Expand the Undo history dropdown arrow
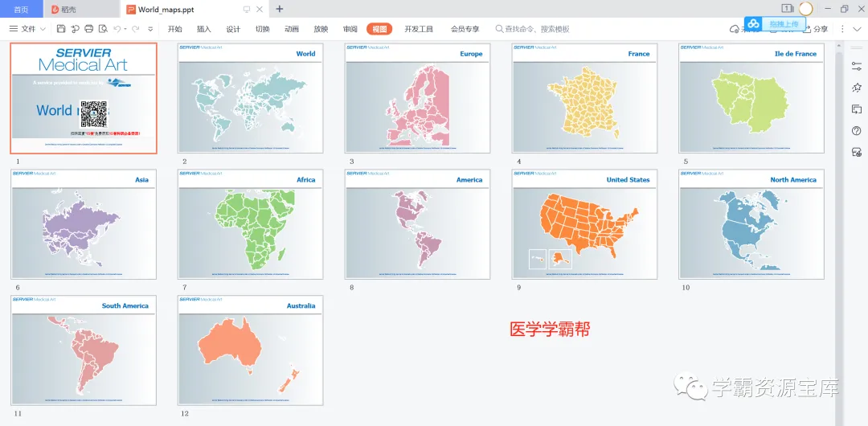The height and width of the screenshot is (426, 868). pos(125,29)
